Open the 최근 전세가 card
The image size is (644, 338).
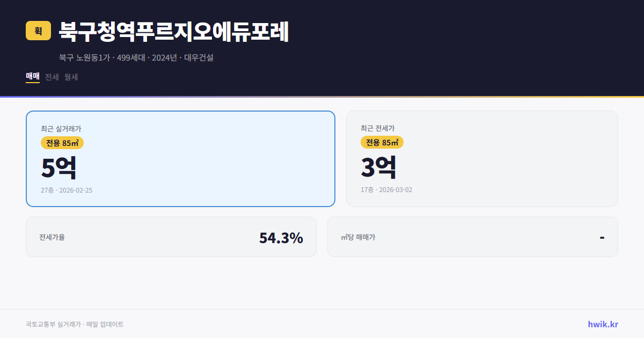click(x=482, y=158)
